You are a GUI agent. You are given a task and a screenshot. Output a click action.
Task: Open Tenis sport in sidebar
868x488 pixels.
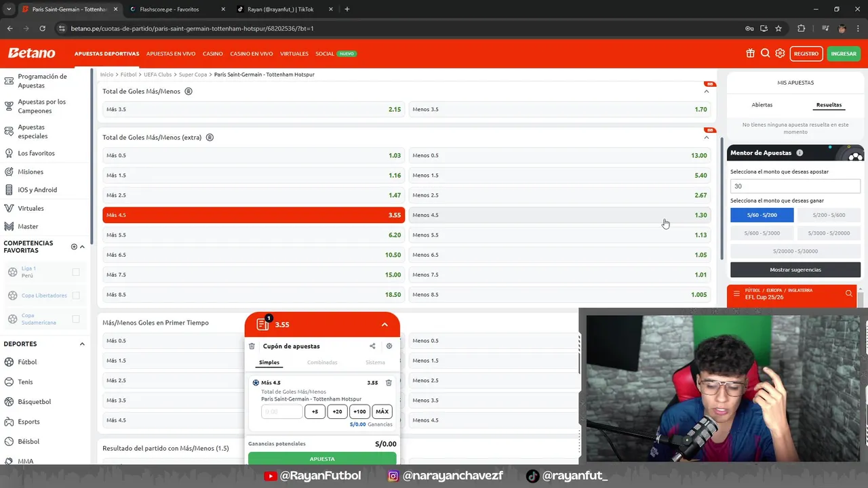click(x=25, y=382)
